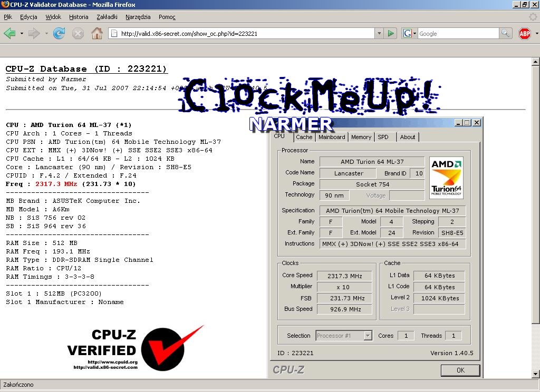The height and width of the screenshot is (392, 540).
Task: Reload the page with the refresh icon
Action: click(59, 33)
